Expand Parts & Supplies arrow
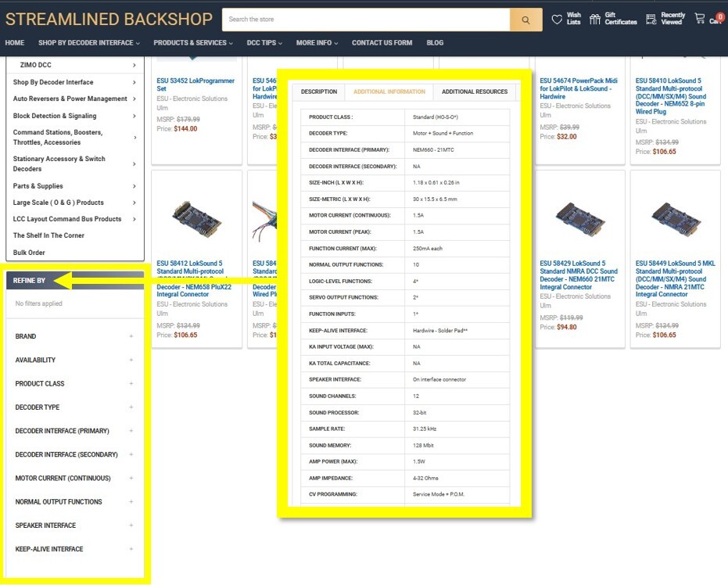The image size is (728, 585). point(134,186)
